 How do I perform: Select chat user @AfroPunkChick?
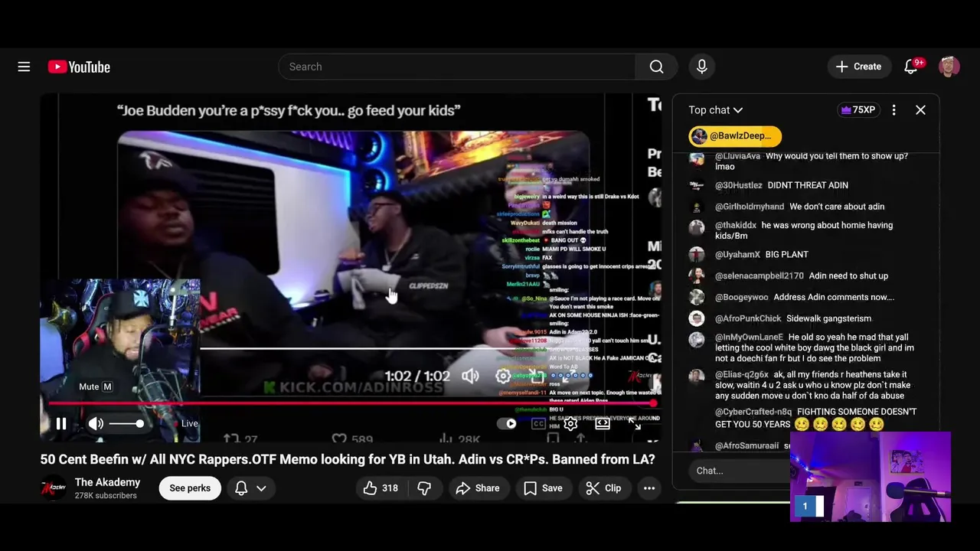tap(748, 319)
